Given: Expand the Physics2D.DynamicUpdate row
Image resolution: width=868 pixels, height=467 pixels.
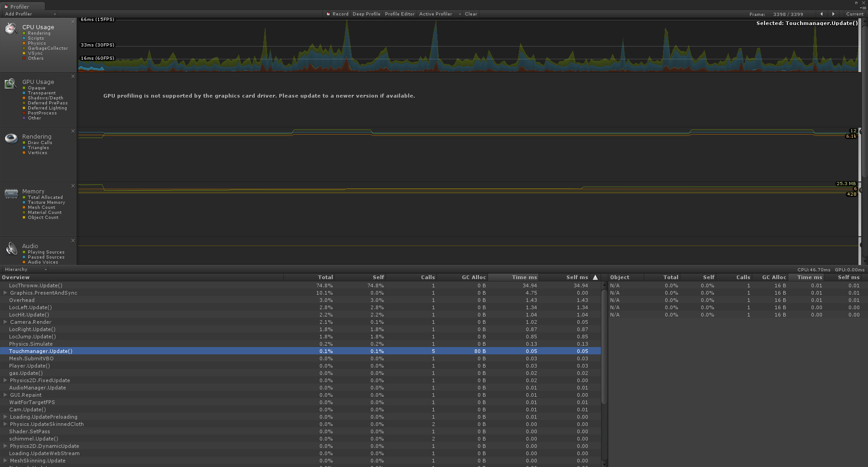Looking at the screenshot, I should pos(5,446).
